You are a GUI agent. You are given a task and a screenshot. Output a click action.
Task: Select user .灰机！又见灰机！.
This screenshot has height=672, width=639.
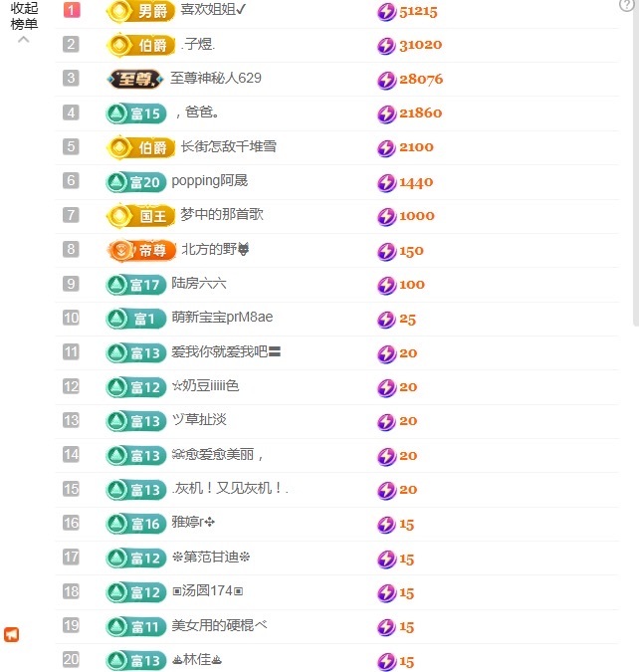[230, 488]
